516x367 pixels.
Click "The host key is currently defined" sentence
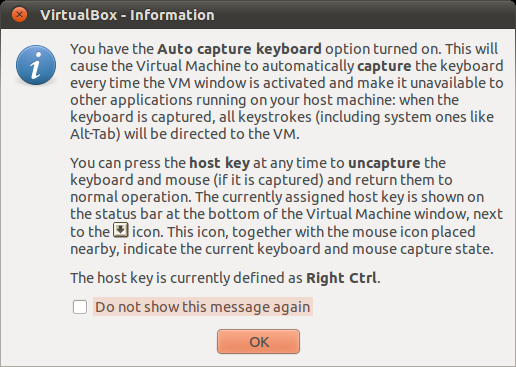[x=225, y=278]
